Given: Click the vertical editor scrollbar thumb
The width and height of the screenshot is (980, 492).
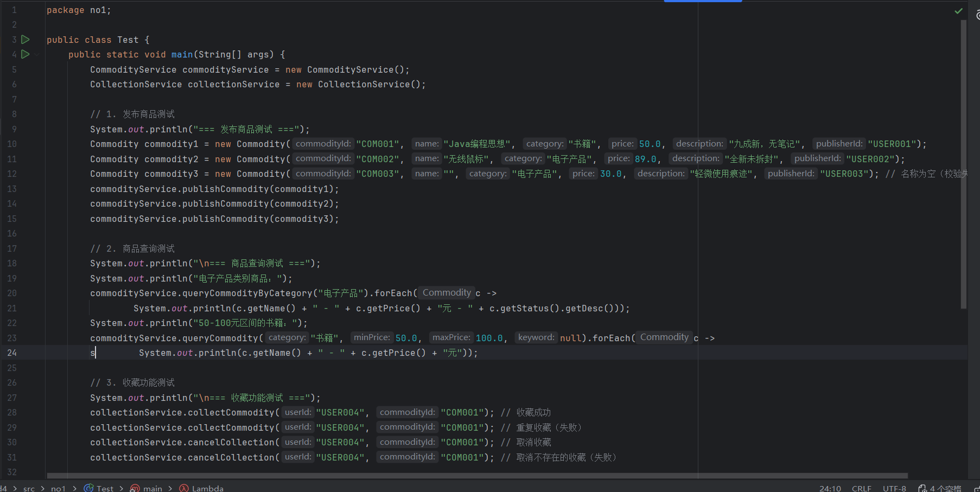Looking at the screenshot, I should tap(964, 164).
